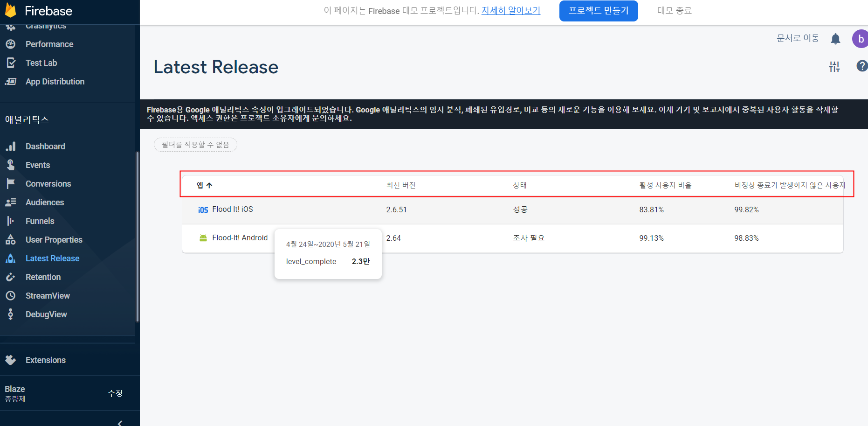Select the Flood-It! Android row name

pos(240,238)
